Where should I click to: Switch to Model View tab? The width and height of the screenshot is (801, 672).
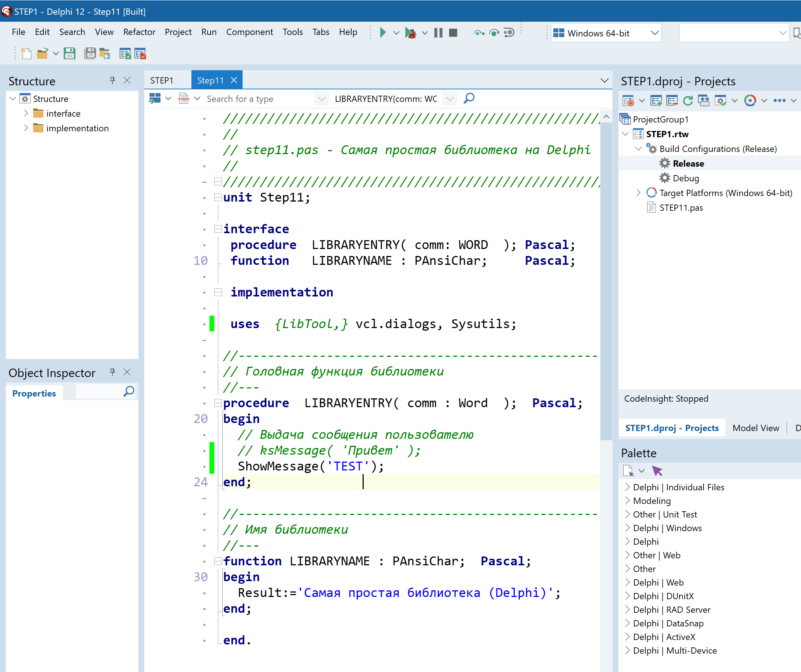tap(755, 428)
